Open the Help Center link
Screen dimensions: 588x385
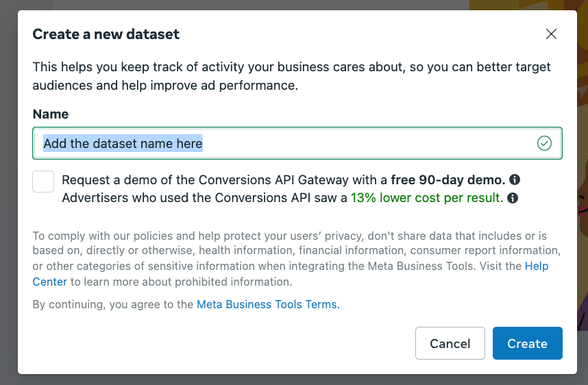point(537,266)
